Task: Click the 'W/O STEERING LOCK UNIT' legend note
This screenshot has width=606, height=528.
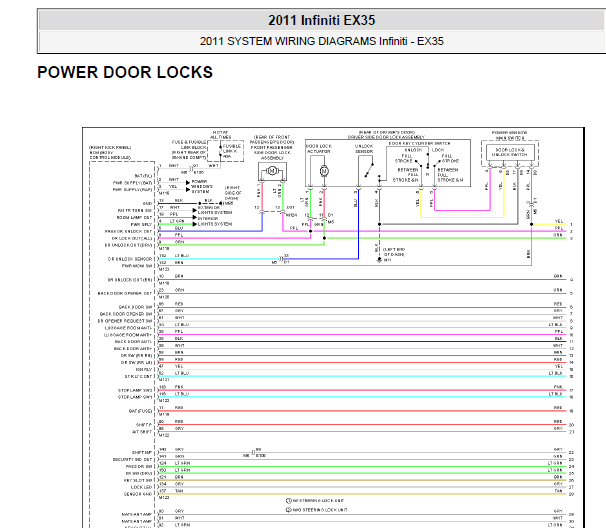Action: pyautogui.click(x=317, y=510)
